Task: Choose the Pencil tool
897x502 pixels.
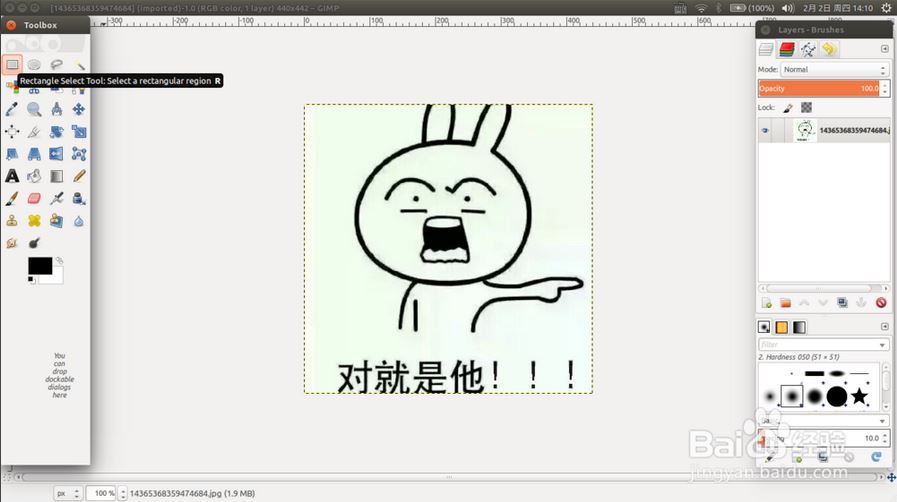Action: click(79, 176)
